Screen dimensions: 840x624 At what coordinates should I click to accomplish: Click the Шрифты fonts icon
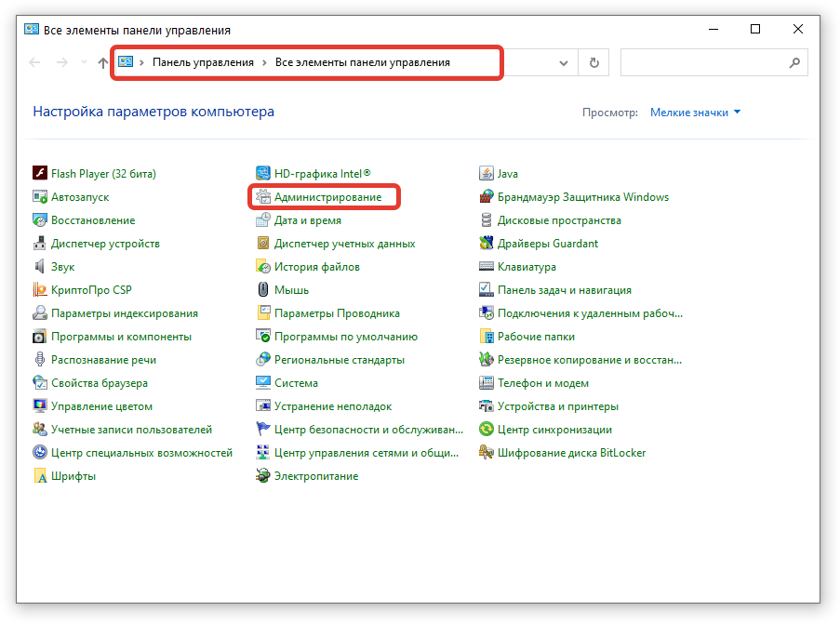[x=40, y=476]
